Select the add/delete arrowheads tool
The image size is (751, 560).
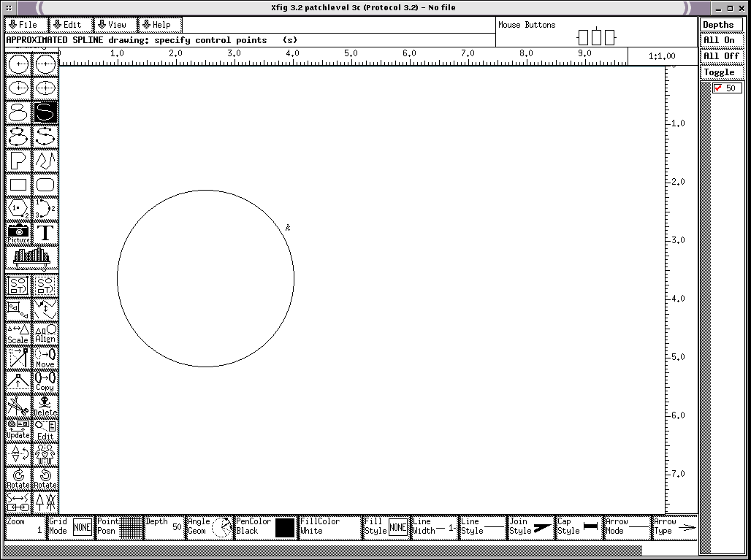point(45,502)
